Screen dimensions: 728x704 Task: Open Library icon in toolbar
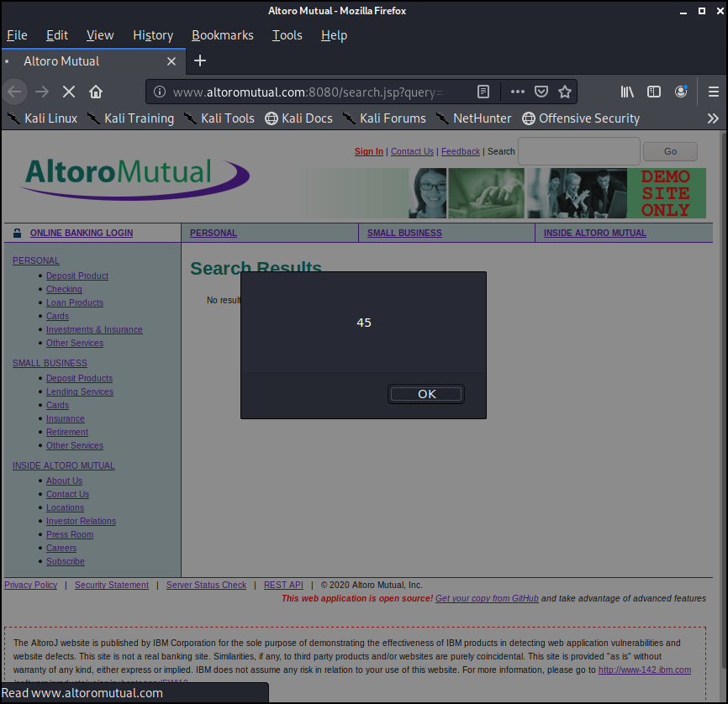click(x=627, y=92)
